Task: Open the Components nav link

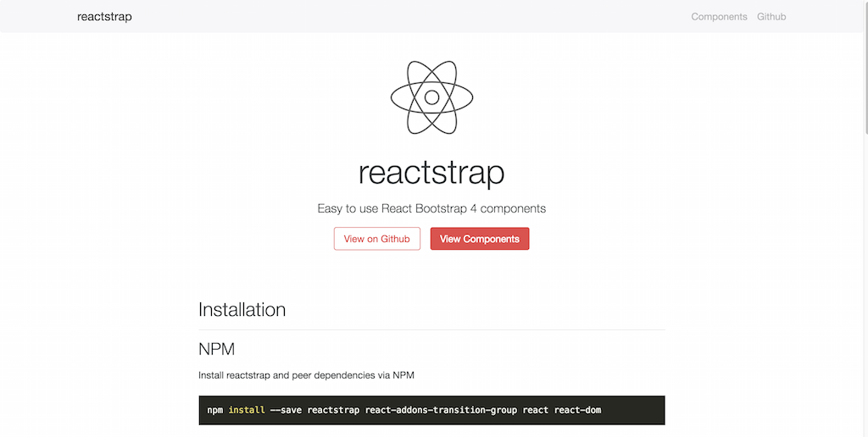Action: point(719,17)
